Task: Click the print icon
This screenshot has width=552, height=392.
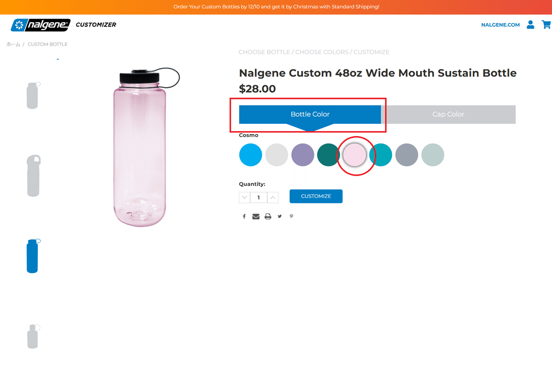Action: [x=268, y=216]
